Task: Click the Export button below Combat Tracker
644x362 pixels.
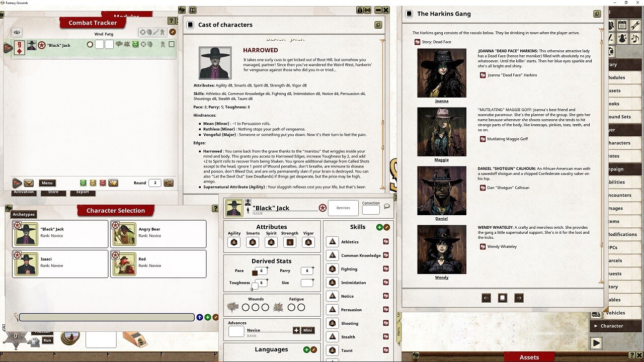Action: tap(83, 192)
